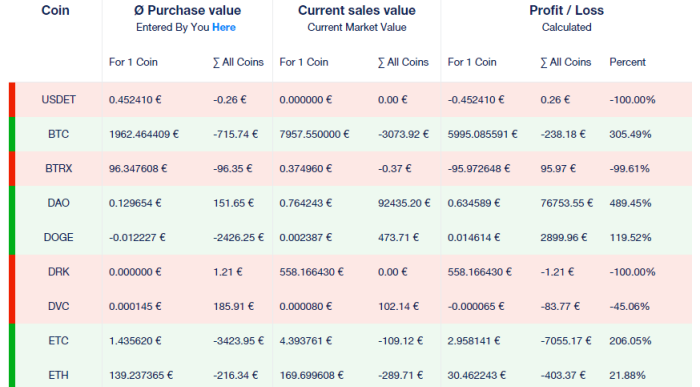Click the Profit / Loss header
The height and width of the screenshot is (387, 700).
tap(567, 10)
